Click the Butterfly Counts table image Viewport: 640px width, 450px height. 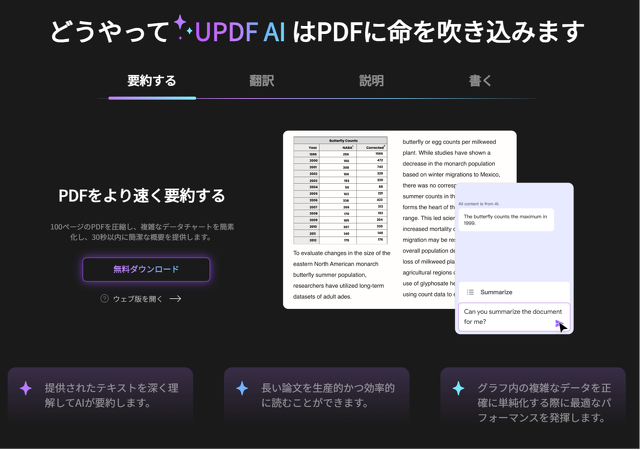(340, 190)
